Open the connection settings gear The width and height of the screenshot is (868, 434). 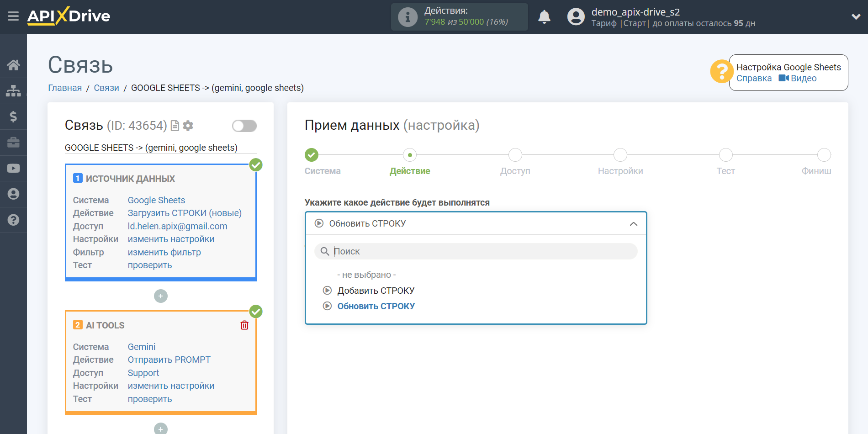pos(188,126)
